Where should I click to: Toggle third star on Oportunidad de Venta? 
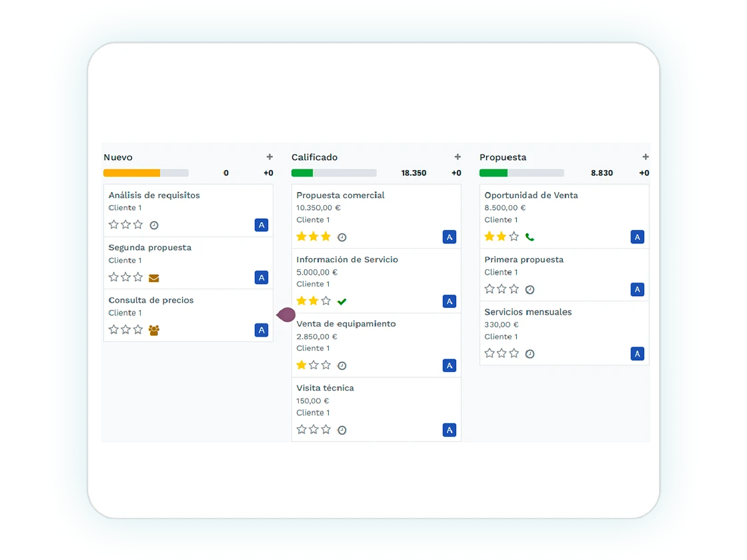click(514, 237)
